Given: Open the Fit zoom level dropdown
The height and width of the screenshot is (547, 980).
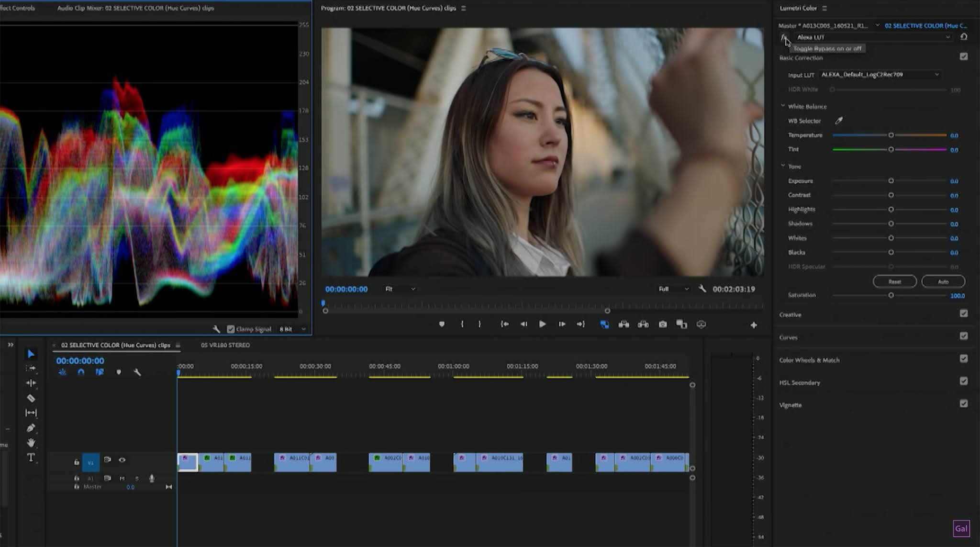Looking at the screenshot, I should click(400, 289).
